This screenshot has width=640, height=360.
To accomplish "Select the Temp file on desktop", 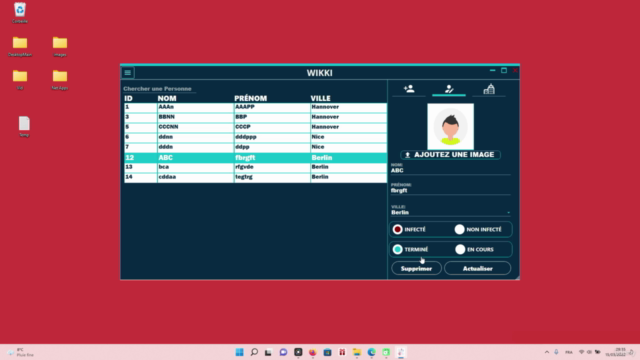I will 24,127.
